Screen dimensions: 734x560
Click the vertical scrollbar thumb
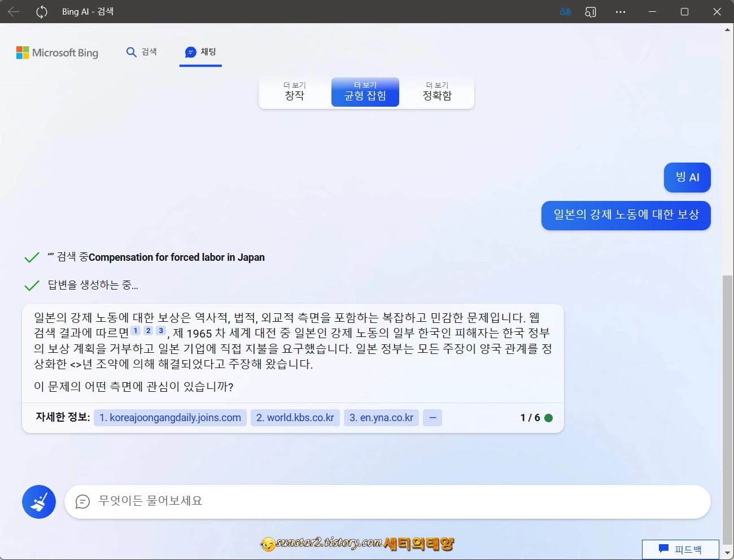pyautogui.click(x=727, y=409)
